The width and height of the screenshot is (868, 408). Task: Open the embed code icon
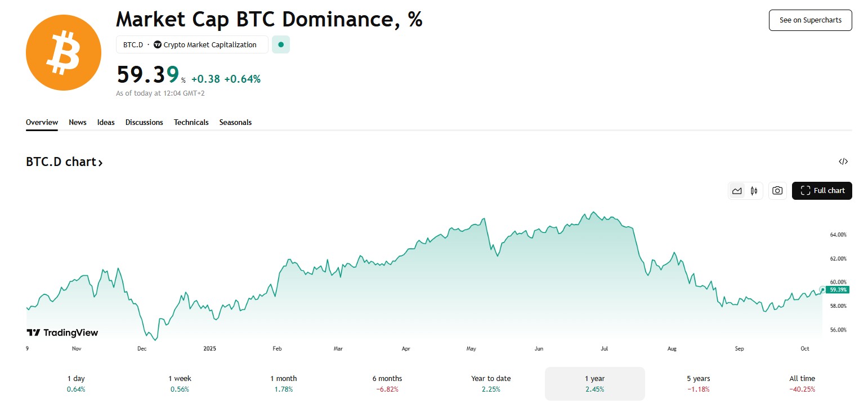843,162
